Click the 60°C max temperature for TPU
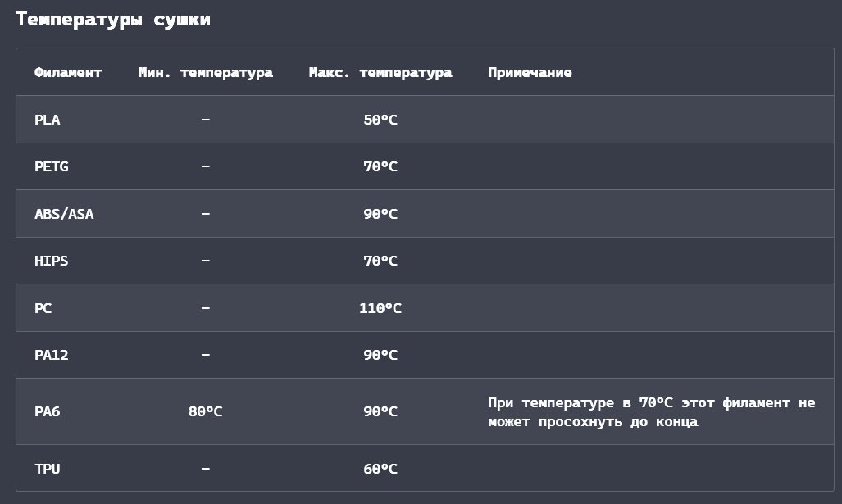This screenshot has width=842, height=504. click(x=380, y=469)
